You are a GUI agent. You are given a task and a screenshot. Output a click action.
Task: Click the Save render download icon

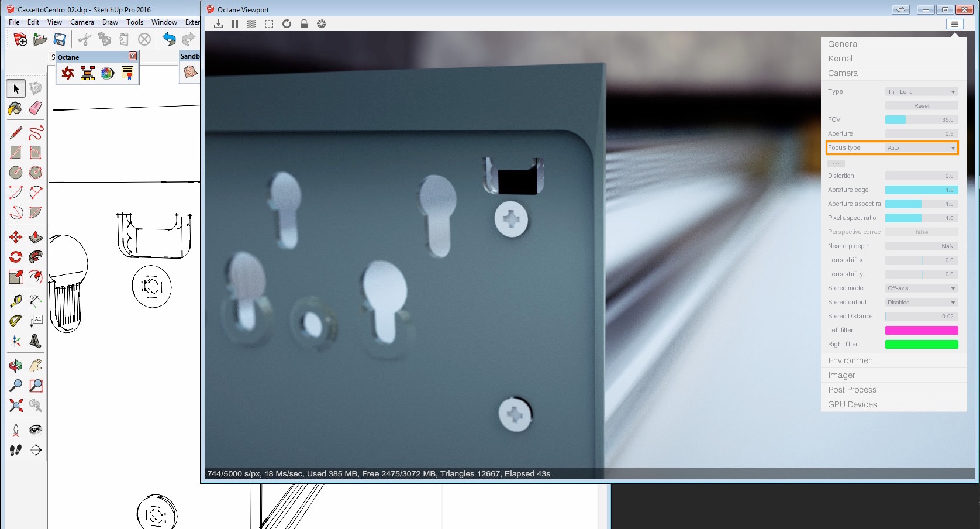[x=218, y=24]
